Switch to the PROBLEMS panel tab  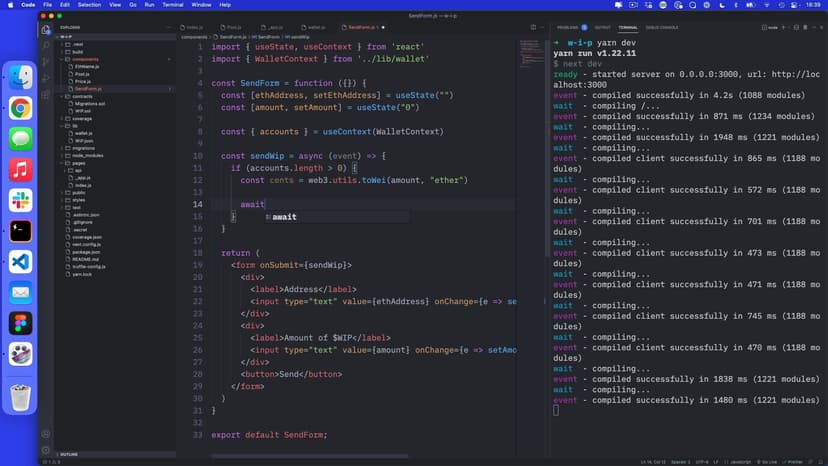[565, 27]
